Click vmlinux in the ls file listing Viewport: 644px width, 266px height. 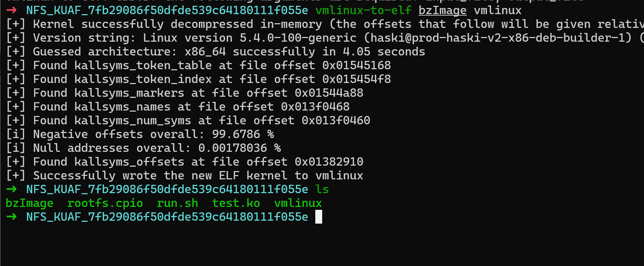coord(298,203)
